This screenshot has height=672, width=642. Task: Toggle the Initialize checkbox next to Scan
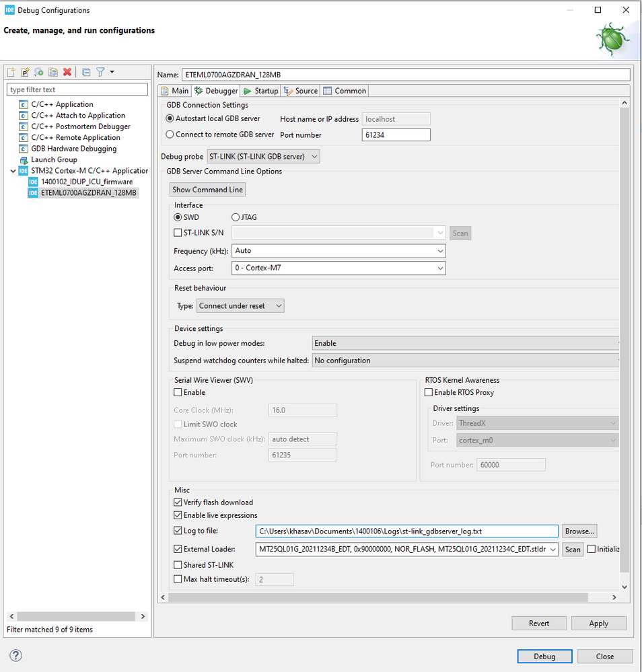[592, 549]
